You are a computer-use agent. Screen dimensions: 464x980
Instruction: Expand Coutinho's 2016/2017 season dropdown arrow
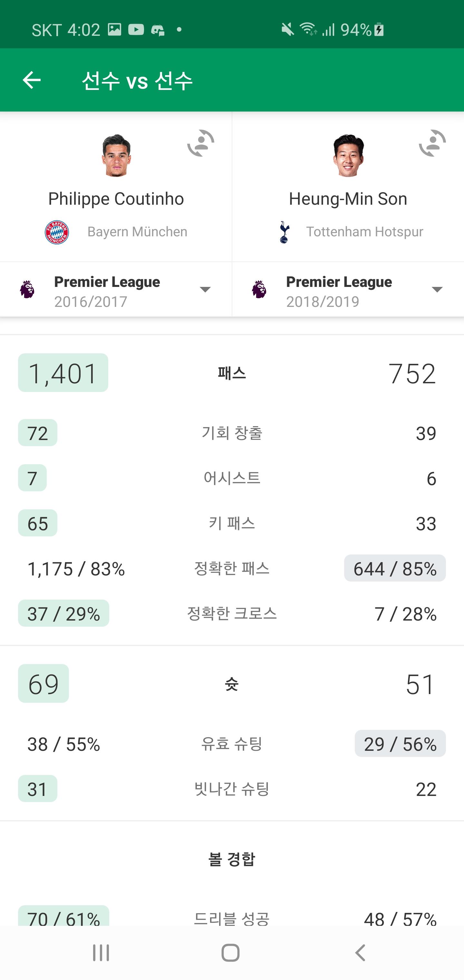pos(205,289)
